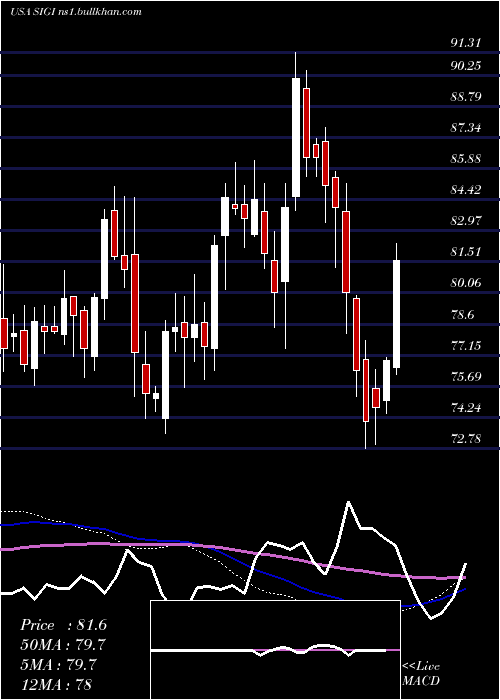Click inside the MACD inset panel
Image resolution: width=500 pixels, height=700 pixels.
pyautogui.click(x=275, y=650)
